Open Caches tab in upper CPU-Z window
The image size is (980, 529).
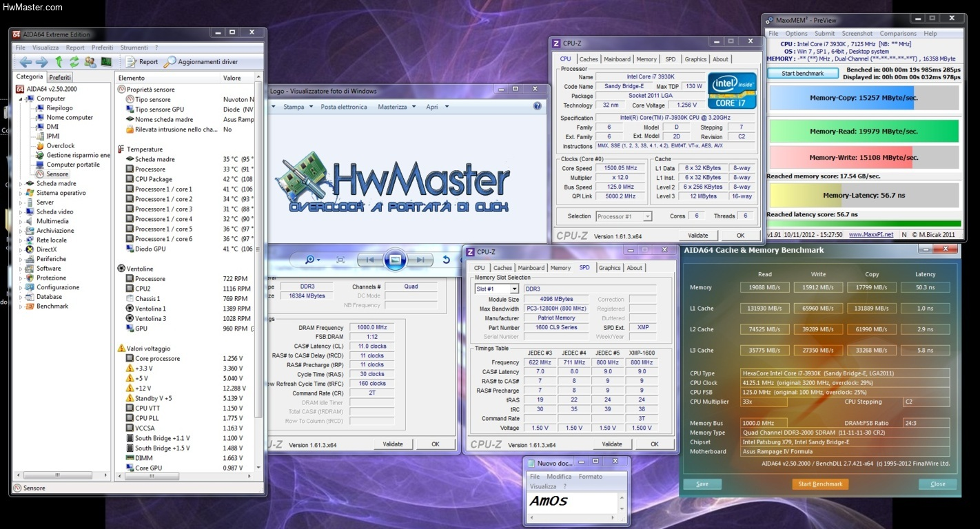click(x=589, y=59)
